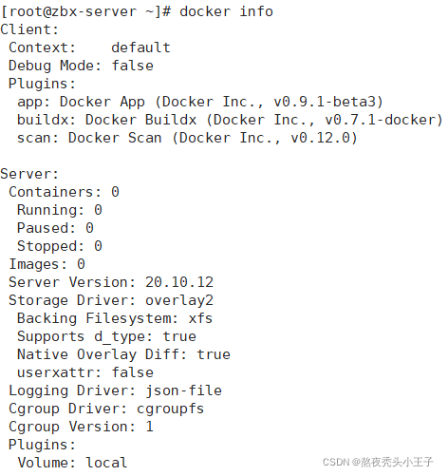Click the Docker Scan v0.12.0 entry
The image size is (448, 476).
[187, 138]
